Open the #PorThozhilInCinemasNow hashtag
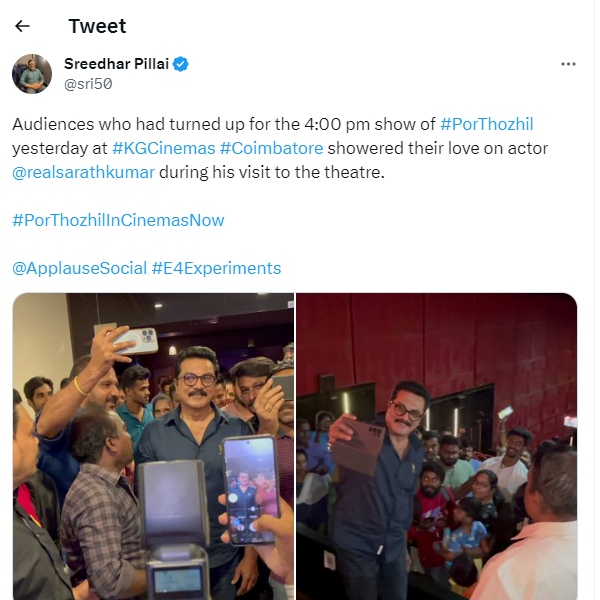This screenshot has height=600, width=600. (118, 220)
